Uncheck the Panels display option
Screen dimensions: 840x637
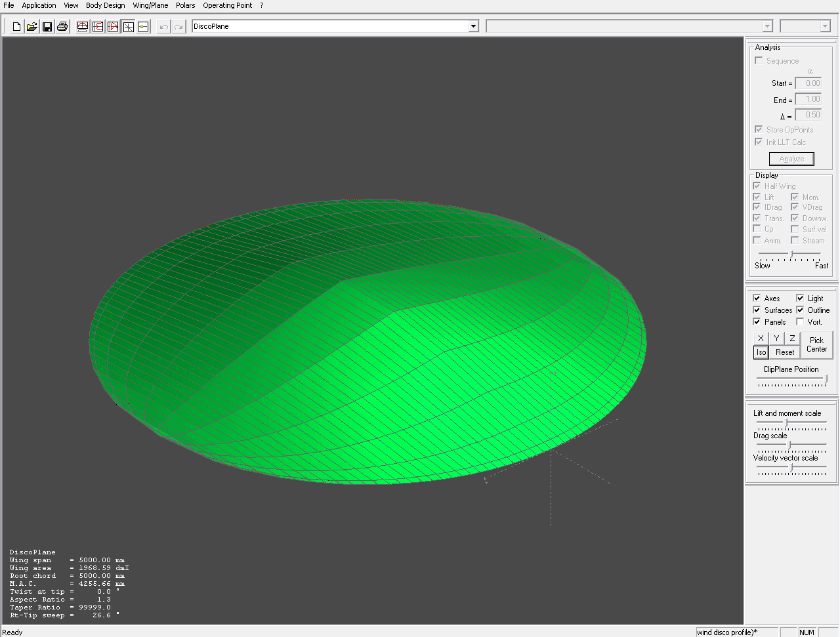coord(757,322)
